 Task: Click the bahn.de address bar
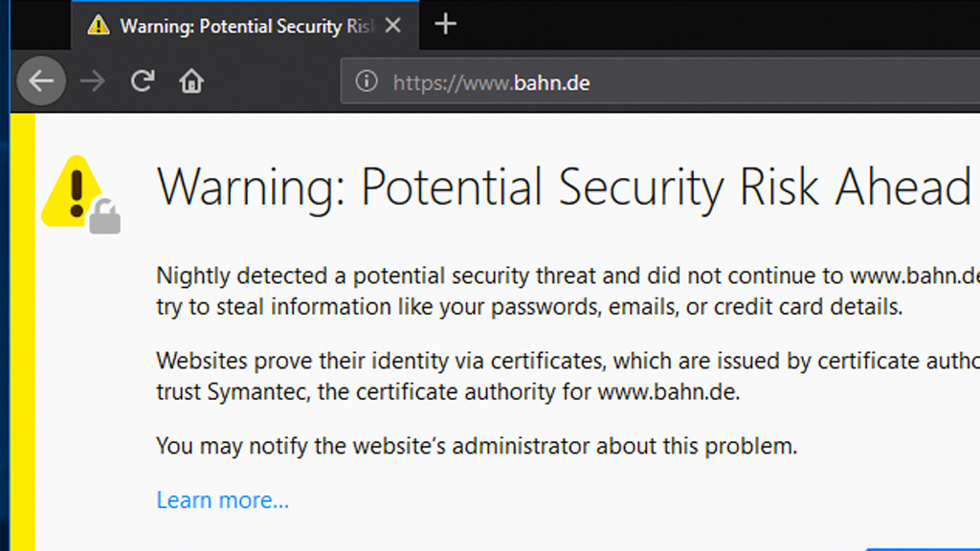point(660,81)
